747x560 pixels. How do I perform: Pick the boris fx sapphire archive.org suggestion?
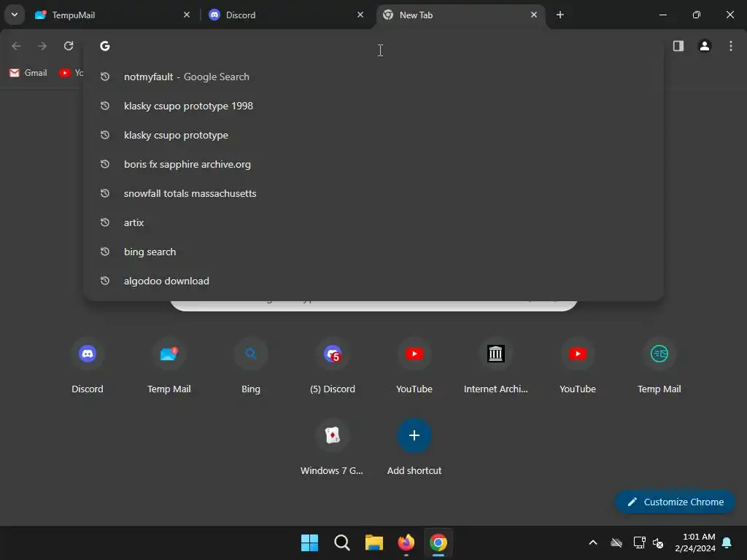373,164
